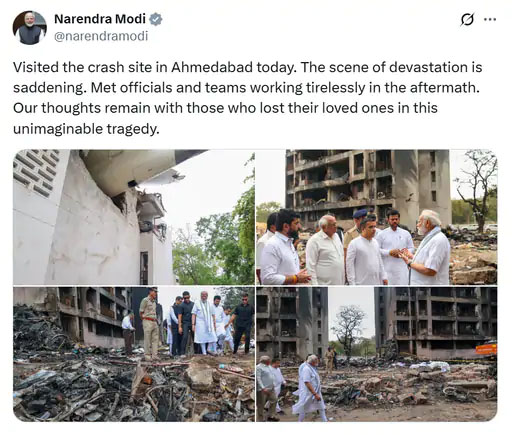
Task: Open photo of aircraft tail lodged in building
Action: click(x=134, y=217)
